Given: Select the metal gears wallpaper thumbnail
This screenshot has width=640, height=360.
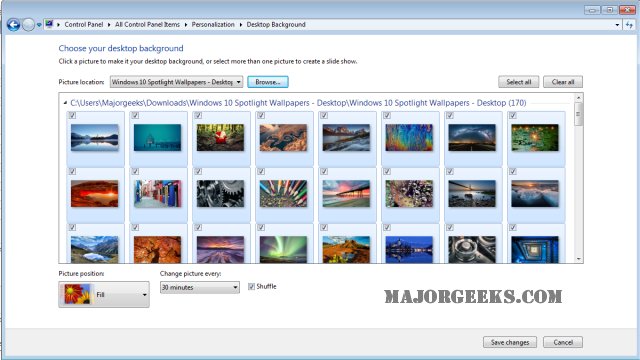Looking at the screenshot, I should (x=220, y=193).
